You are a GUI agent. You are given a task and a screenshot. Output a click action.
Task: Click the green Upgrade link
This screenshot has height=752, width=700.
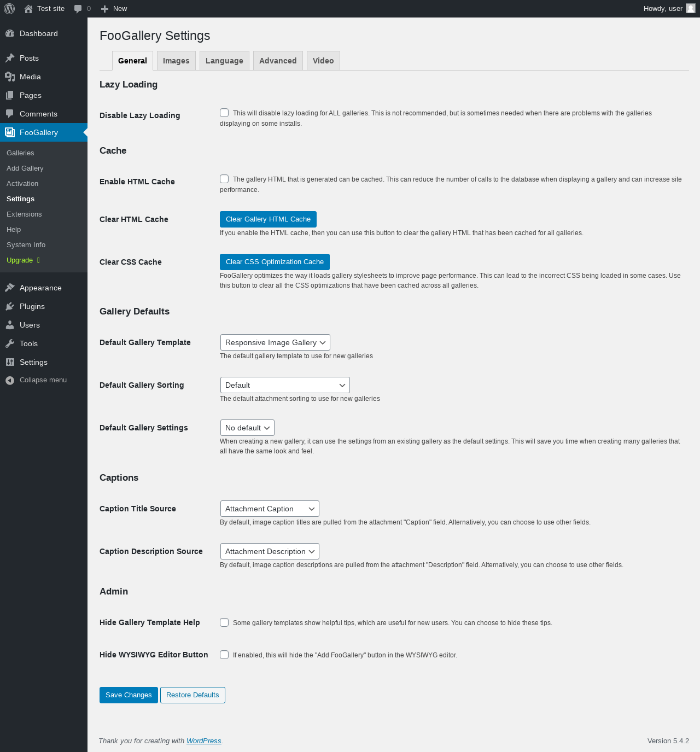click(23, 260)
